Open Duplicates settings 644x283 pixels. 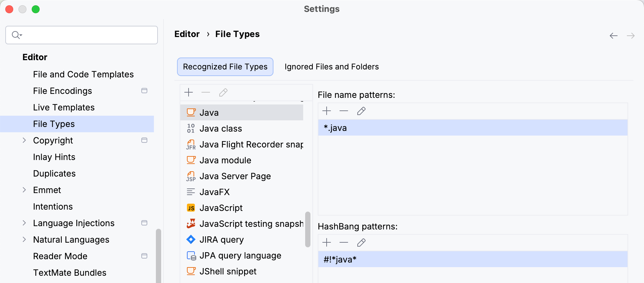[54, 174]
